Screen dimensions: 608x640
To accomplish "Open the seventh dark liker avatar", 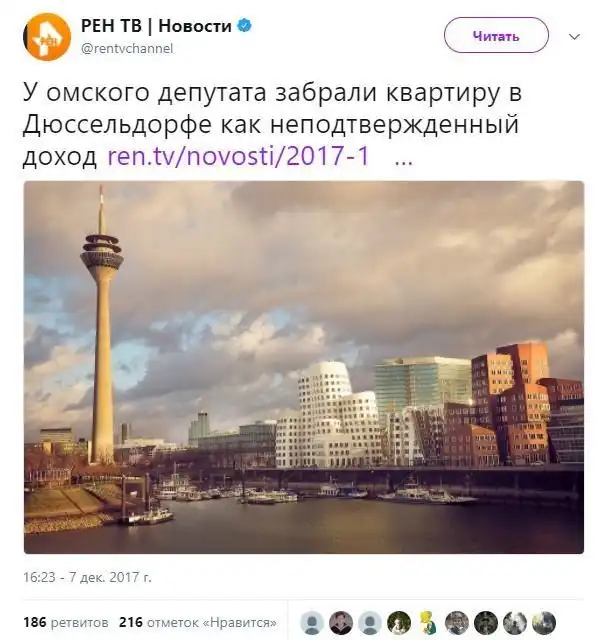I will pos(486,623).
